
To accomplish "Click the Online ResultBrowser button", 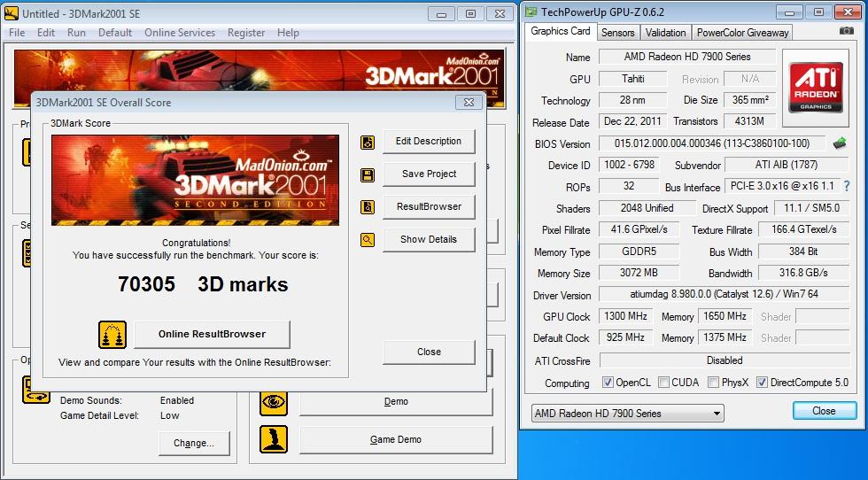I will (212, 335).
